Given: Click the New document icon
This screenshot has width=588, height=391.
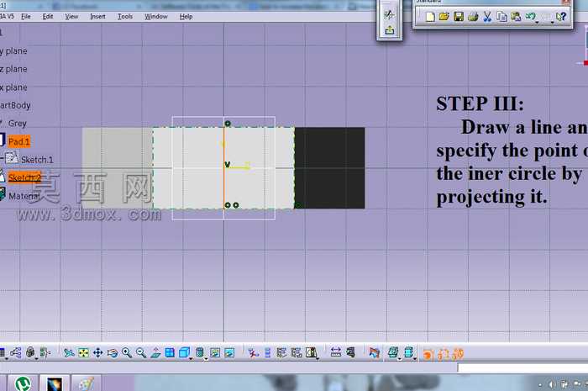Looking at the screenshot, I should click(430, 17).
